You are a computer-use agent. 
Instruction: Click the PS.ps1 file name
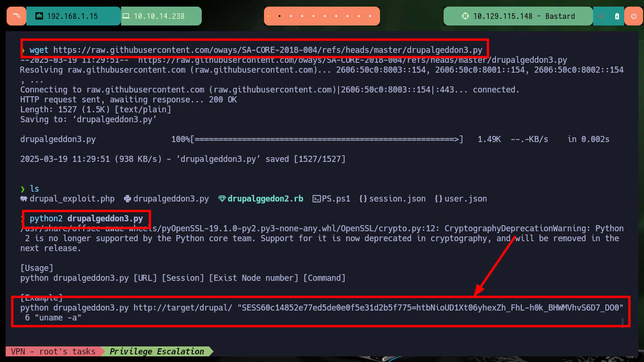336,199
